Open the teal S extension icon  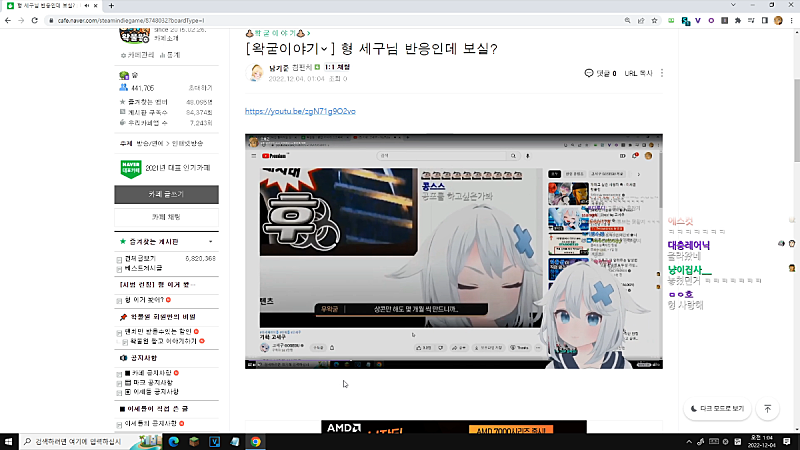[685, 21]
